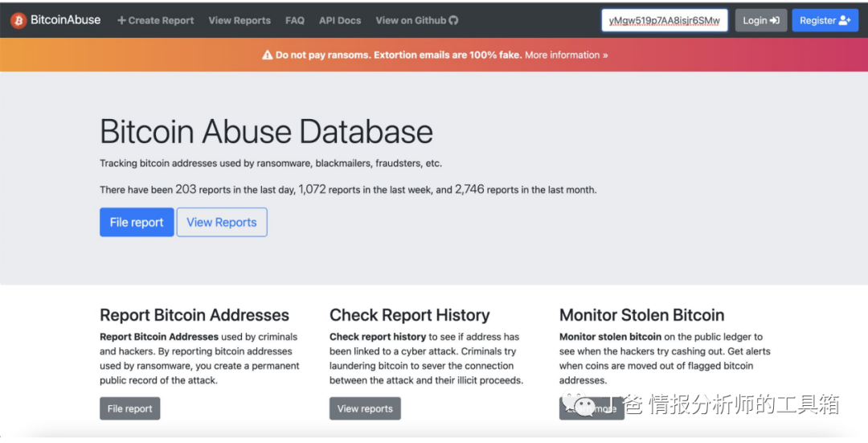Click the plus icon beside Create Report
Viewport: 868px width, 443px height.
[x=122, y=20]
